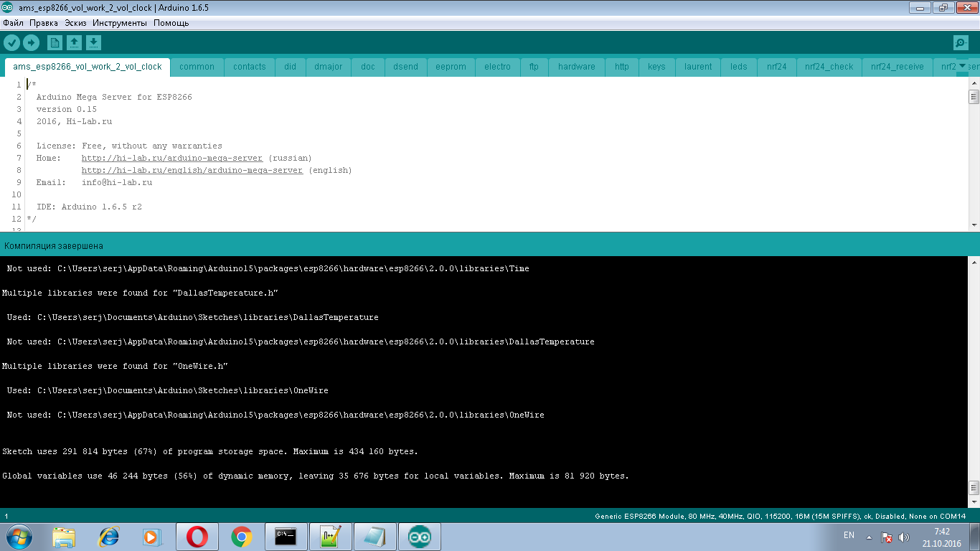Switch to the nrf24_check tab
Screen dimensions: 980x551
(829, 67)
